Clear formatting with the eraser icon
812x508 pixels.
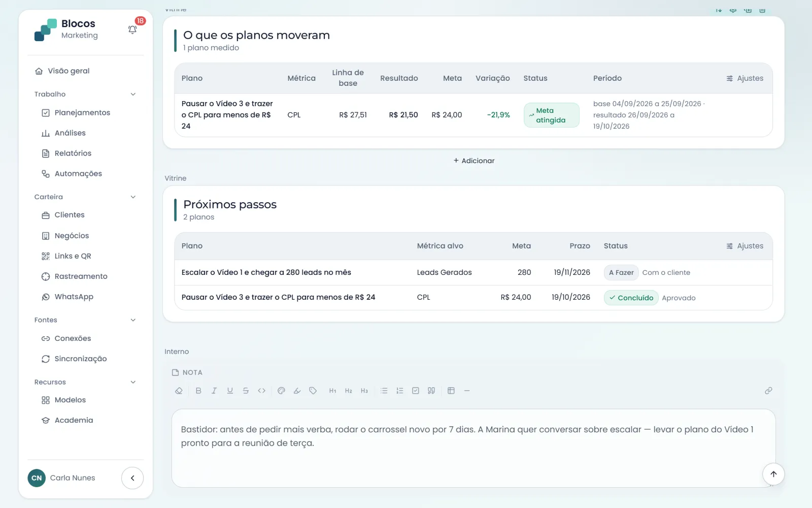tap(179, 391)
